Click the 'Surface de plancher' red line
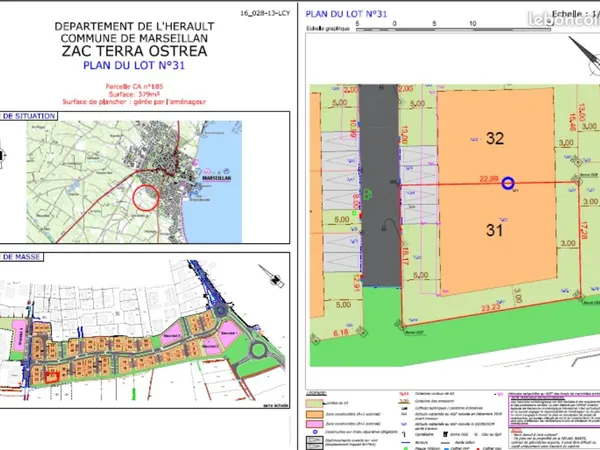 pyautogui.click(x=134, y=102)
